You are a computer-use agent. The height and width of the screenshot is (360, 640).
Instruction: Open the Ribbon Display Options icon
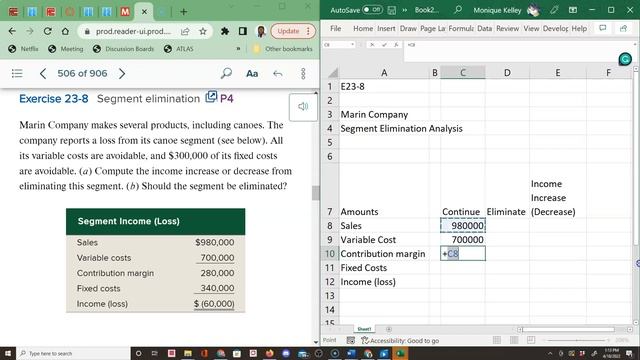[x=573, y=10]
